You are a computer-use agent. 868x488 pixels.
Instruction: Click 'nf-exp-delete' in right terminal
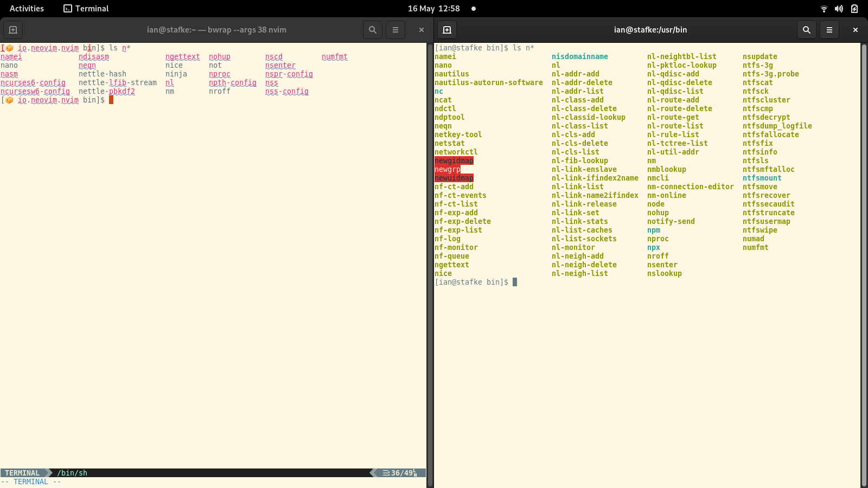point(463,221)
